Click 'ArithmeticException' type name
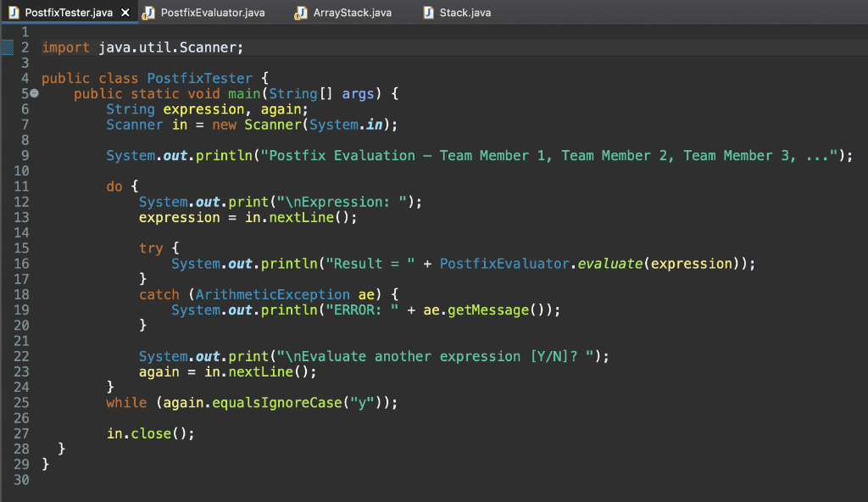The height and width of the screenshot is (502, 868). coord(272,295)
